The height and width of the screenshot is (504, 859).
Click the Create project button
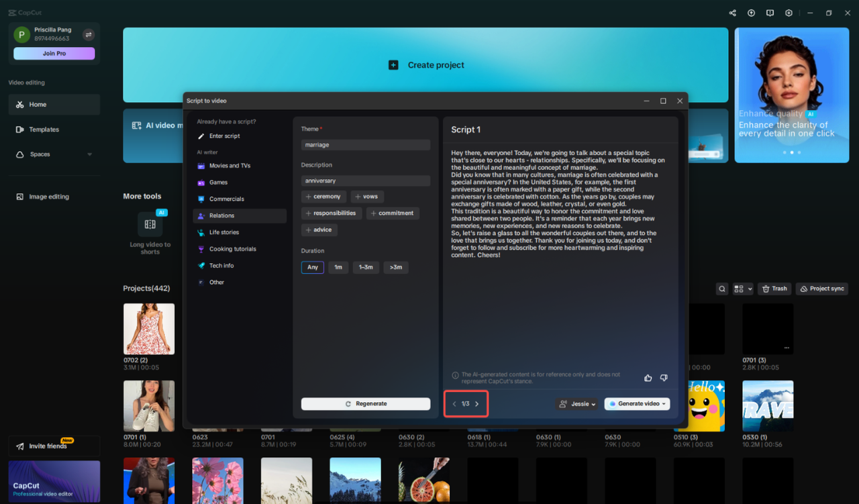425,65
